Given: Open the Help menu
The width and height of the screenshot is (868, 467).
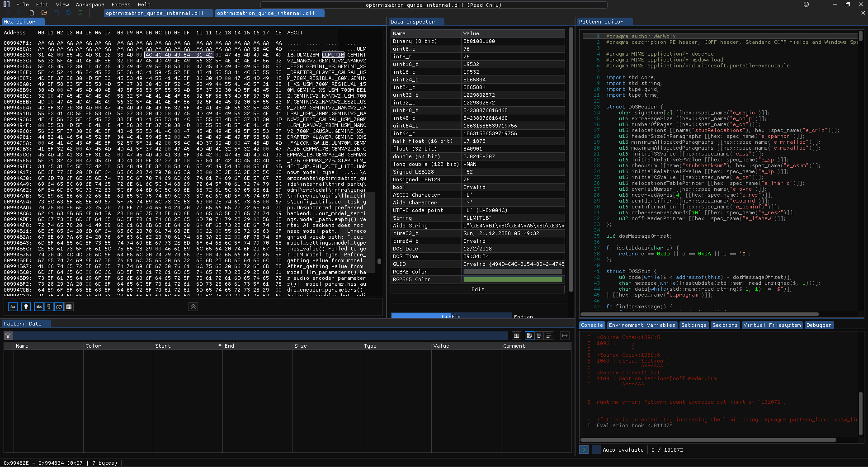Looking at the screenshot, I should 144,5.
